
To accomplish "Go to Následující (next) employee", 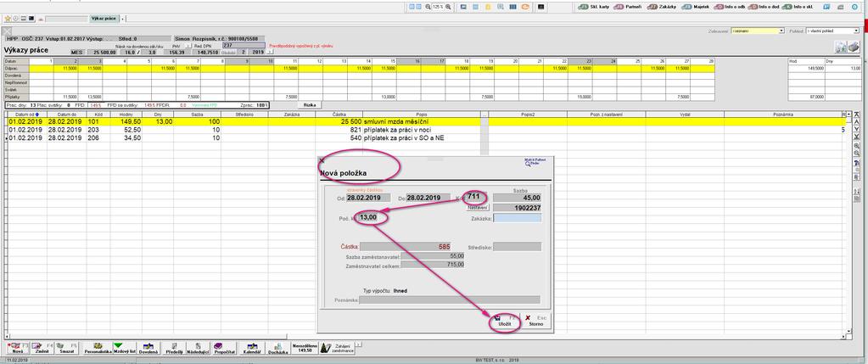I will click(x=198, y=348).
